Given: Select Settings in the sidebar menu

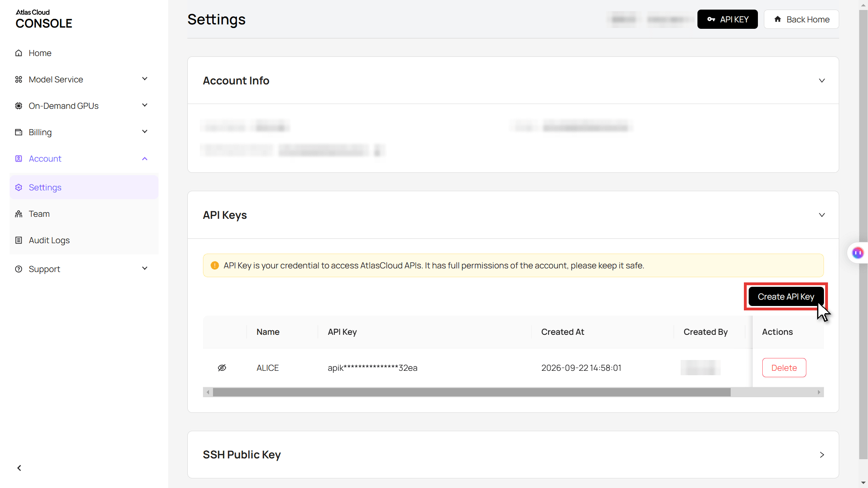Looking at the screenshot, I should [x=84, y=187].
